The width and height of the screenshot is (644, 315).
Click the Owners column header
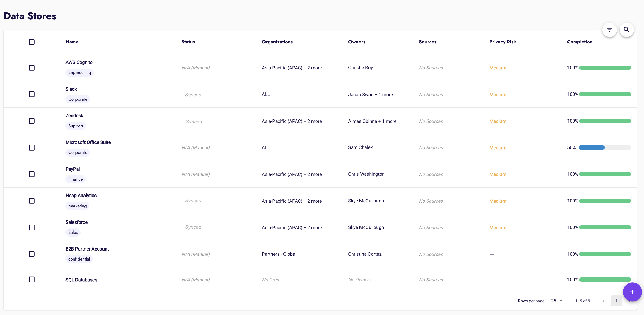(357, 42)
